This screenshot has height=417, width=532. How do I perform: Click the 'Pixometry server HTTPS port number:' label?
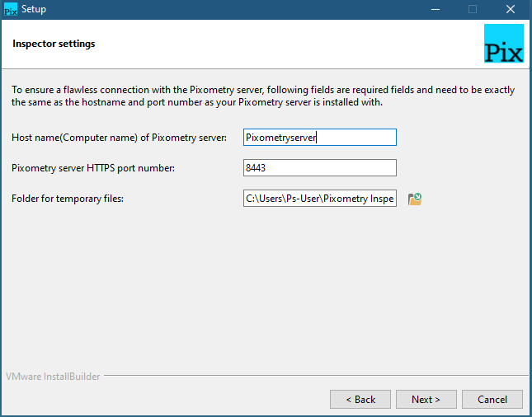pos(93,168)
